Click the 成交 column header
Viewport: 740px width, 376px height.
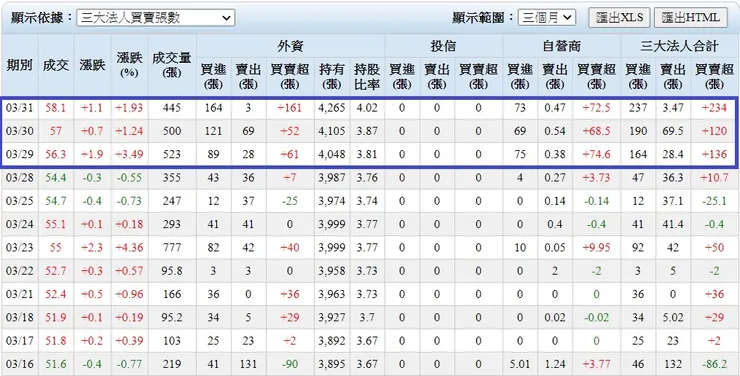56,65
